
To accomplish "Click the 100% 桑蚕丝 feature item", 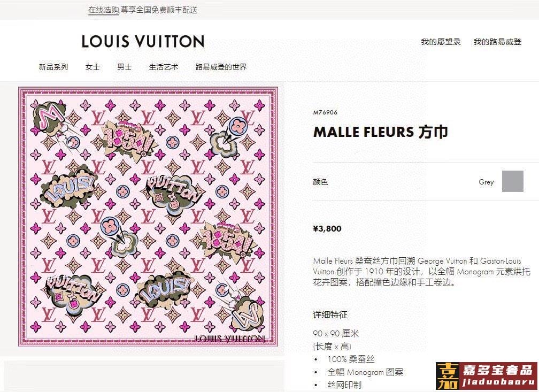I will (351, 359).
